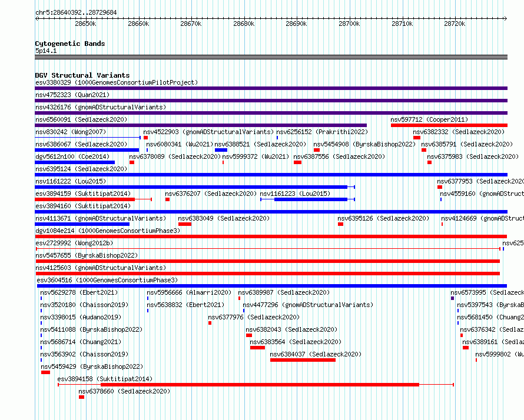Click nsv6378089 (Sedlazeck2020) label
This screenshot has width=524, height=420.
pyautogui.click(x=175, y=156)
